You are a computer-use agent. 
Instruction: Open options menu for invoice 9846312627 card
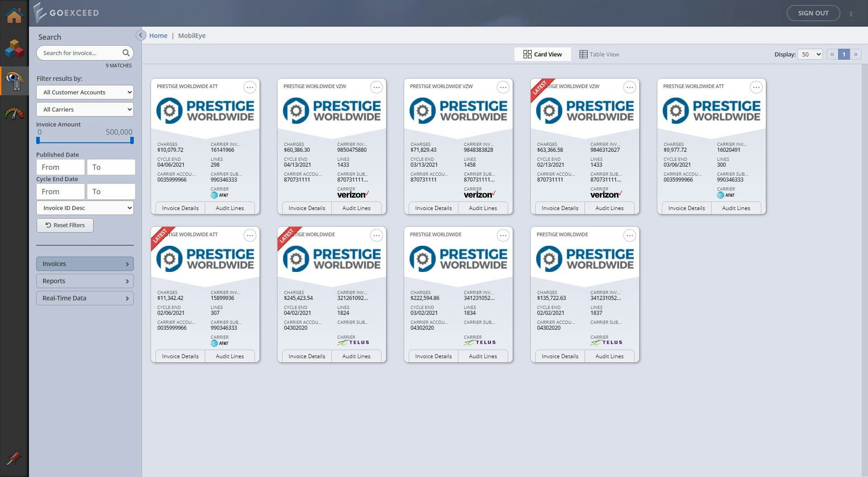[x=630, y=87]
